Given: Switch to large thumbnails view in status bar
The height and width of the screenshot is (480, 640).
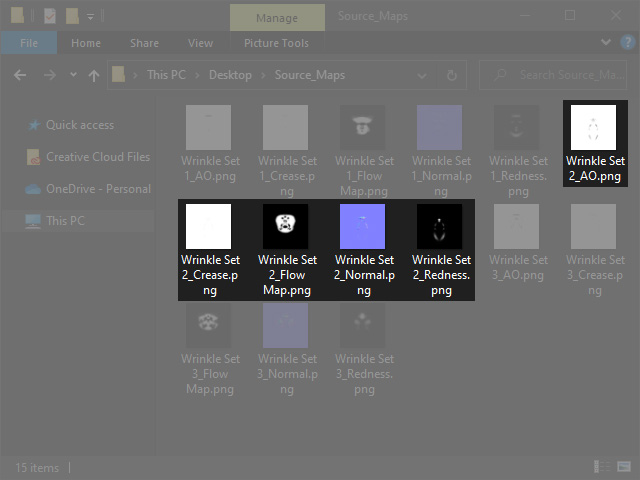Looking at the screenshot, I should tap(625, 467).
